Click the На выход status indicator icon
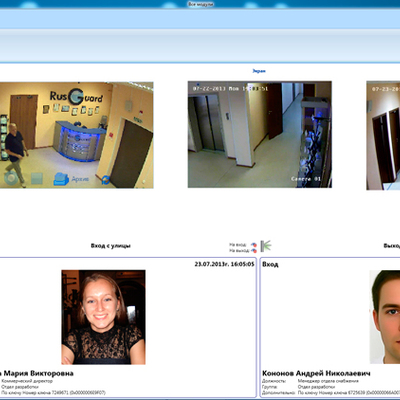Viewport: 400px width, 400px height. point(254,251)
